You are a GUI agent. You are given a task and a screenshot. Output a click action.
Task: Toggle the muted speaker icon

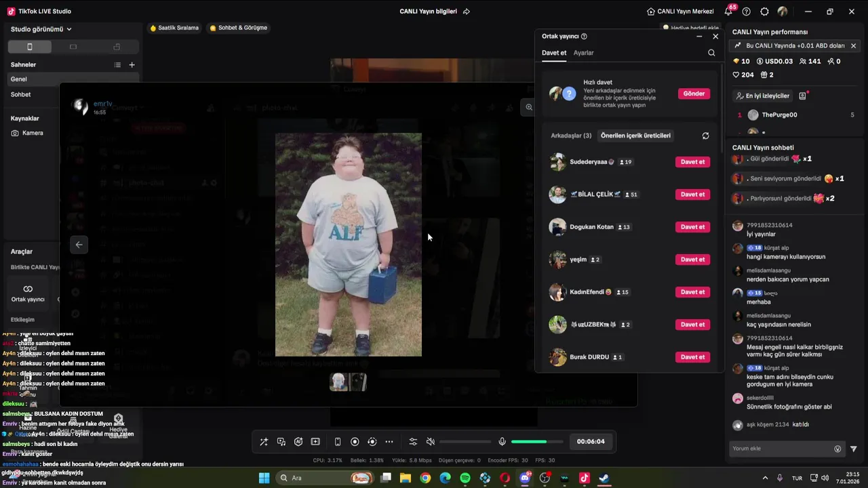coord(430,442)
